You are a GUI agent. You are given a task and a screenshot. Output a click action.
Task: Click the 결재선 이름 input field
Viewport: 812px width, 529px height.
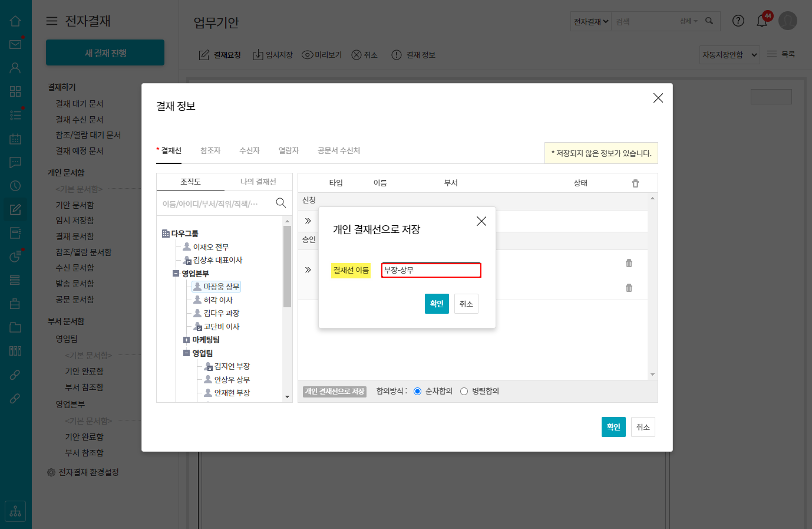431,270
